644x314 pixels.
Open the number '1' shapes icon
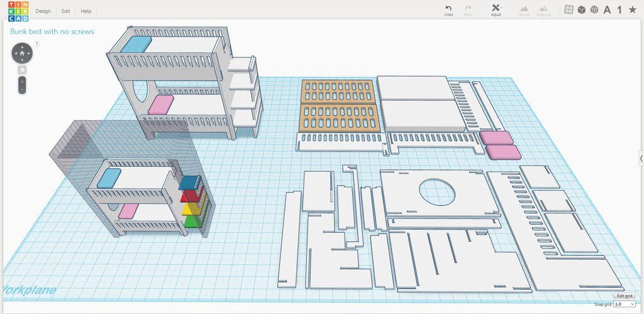[x=619, y=10]
